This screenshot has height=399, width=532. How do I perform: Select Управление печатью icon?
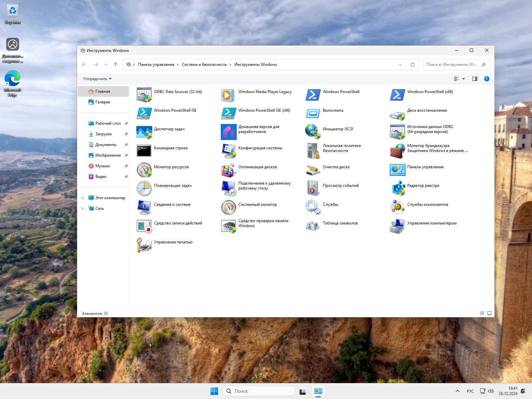point(144,245)
